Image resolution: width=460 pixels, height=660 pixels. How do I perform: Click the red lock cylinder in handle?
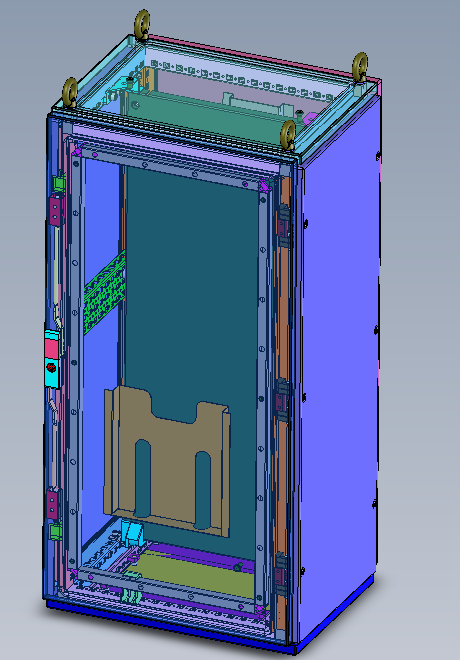coord(51,367)
